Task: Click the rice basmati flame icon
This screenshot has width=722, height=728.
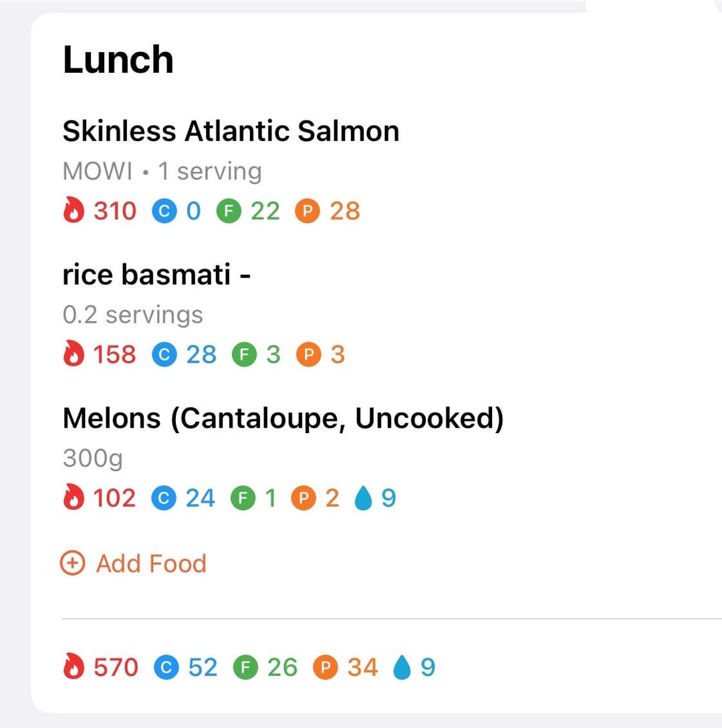Action: click(74, 354)
